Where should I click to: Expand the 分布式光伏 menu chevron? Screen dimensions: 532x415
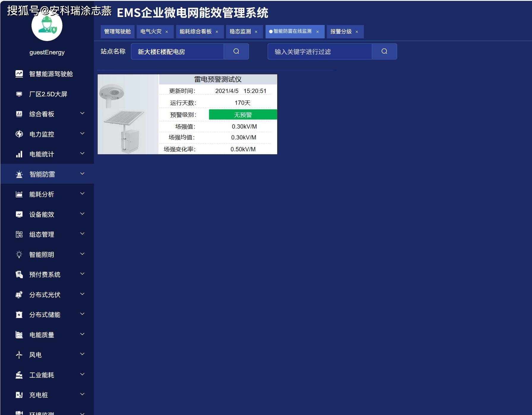[x=82, y=294]
